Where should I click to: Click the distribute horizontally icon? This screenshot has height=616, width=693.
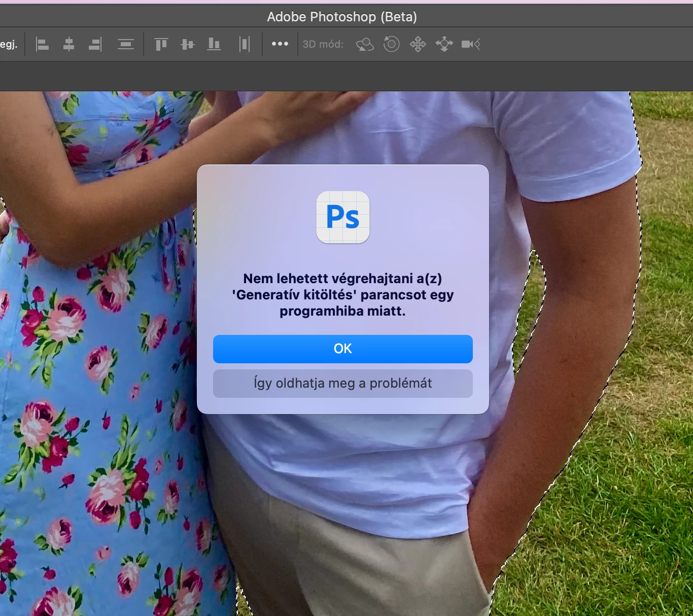(245, 45)
